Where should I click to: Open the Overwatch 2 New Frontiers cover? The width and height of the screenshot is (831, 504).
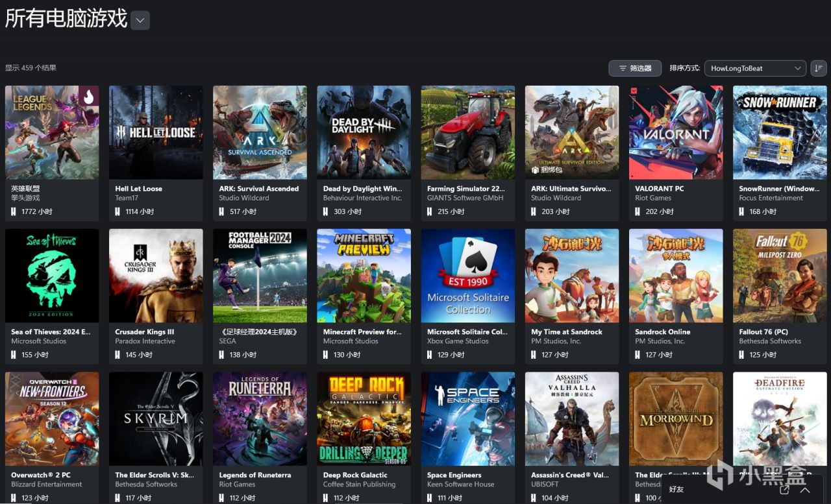[52, 419]
